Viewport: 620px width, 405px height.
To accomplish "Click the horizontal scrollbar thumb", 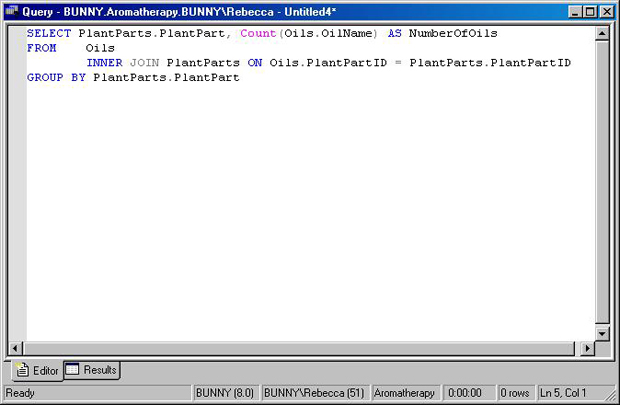I will tap(299, 348).
